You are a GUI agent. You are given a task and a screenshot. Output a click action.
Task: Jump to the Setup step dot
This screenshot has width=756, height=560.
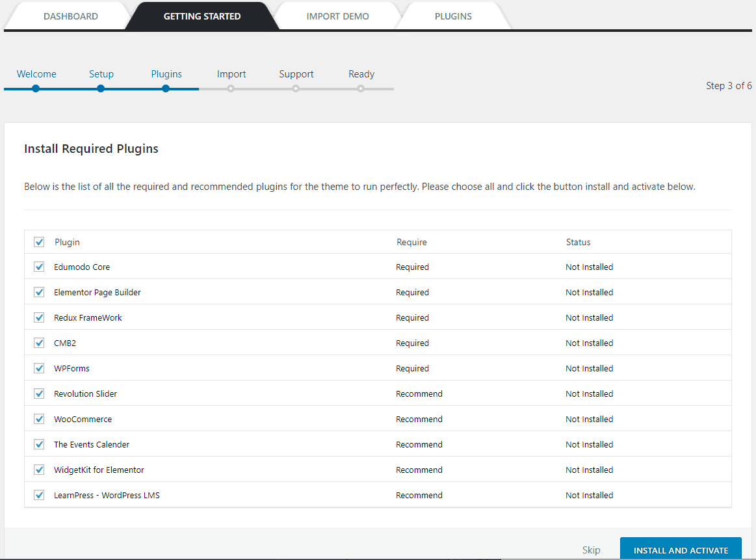[x=101, y=88]
